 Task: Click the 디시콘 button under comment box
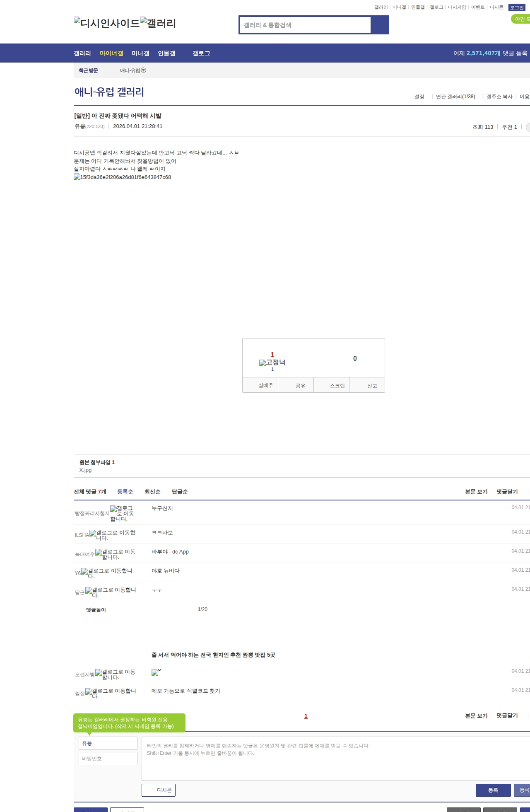pos(159,790)
